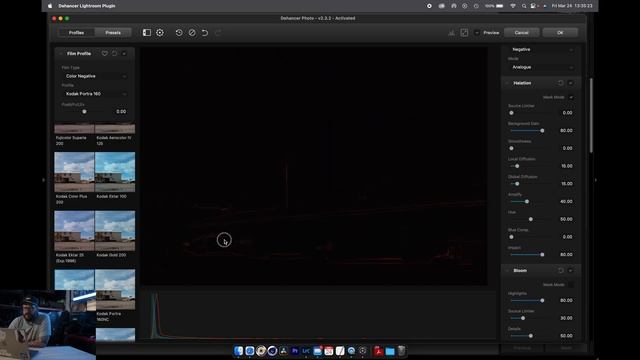The image size is (640, 360).
Task: Show the histogram icon in toolbar
Action: [451, 33]
